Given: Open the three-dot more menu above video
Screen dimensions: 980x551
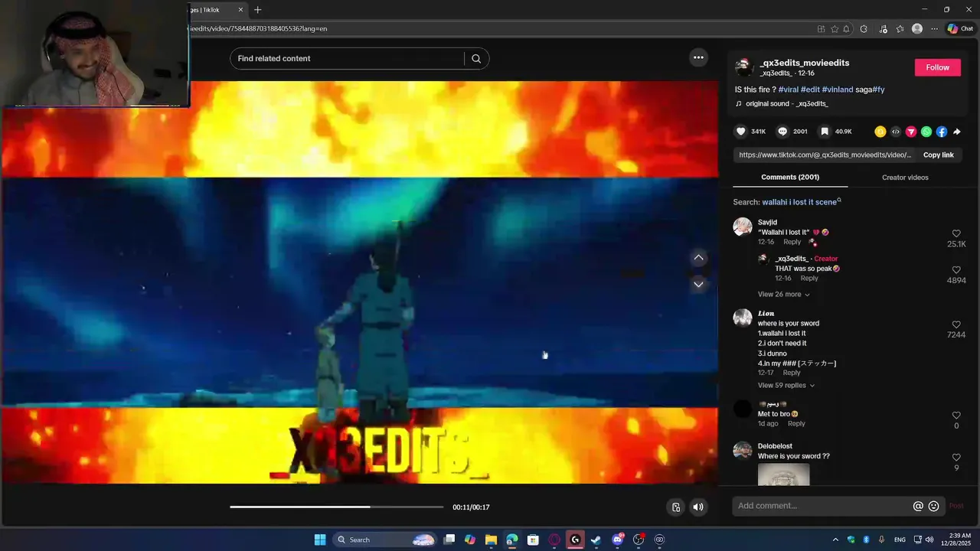Looking at the screenshot, I should click(x=698, y=57).
